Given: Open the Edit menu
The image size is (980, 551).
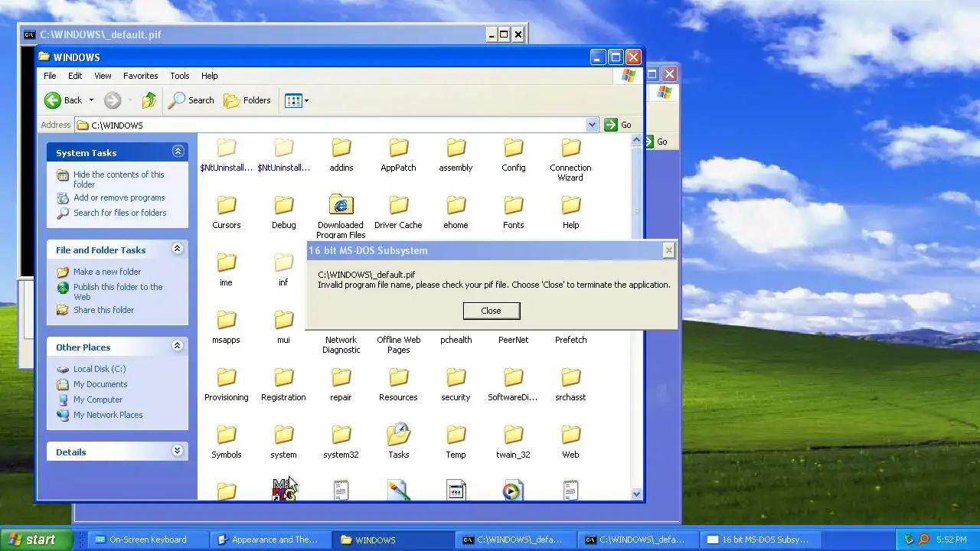Looking at the screenshot, I should (75, 76).
